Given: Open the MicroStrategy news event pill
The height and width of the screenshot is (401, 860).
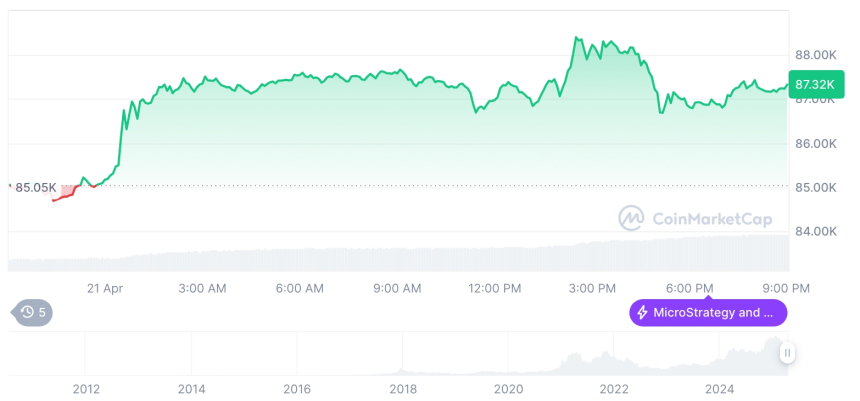Looking at the screenshot, I should click(708, 313).
